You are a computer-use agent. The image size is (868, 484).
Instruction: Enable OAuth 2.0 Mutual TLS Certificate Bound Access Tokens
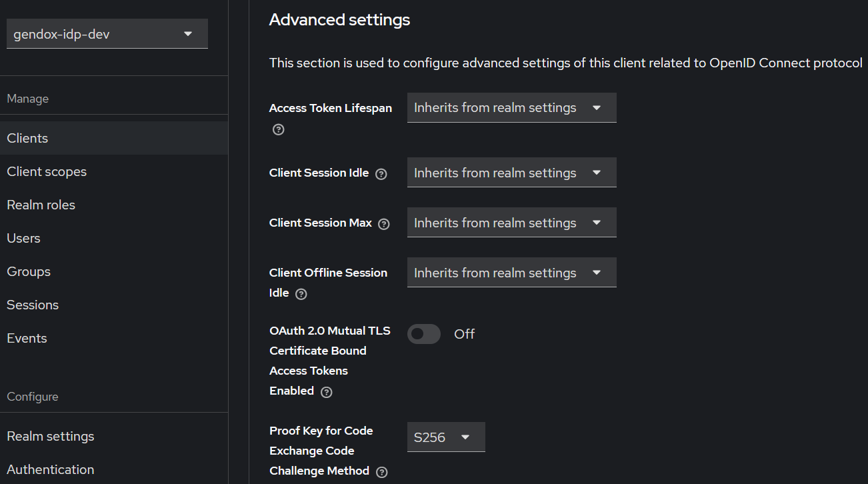click(424, 333)
